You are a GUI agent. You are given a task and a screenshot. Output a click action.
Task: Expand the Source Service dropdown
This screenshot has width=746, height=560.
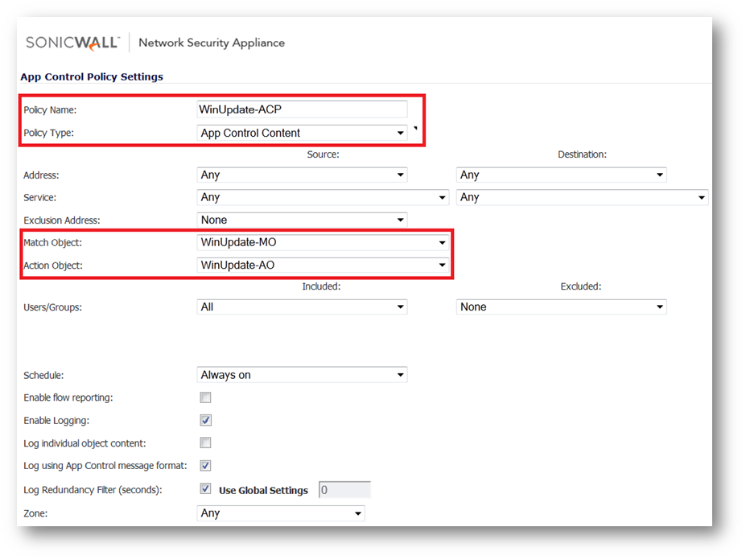coord(323,197)
